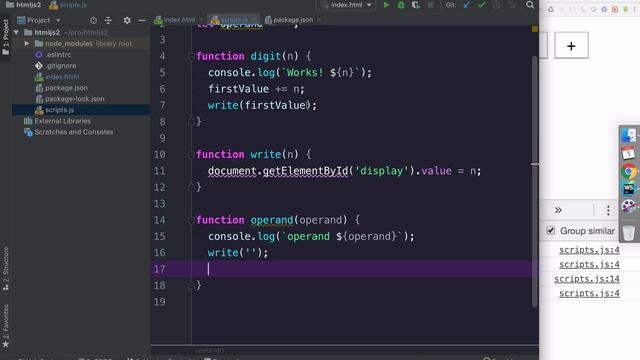The image size is (640, 360).
Task: Collapse the htmljs2 root folder
Action: click(x=16, y=32)
